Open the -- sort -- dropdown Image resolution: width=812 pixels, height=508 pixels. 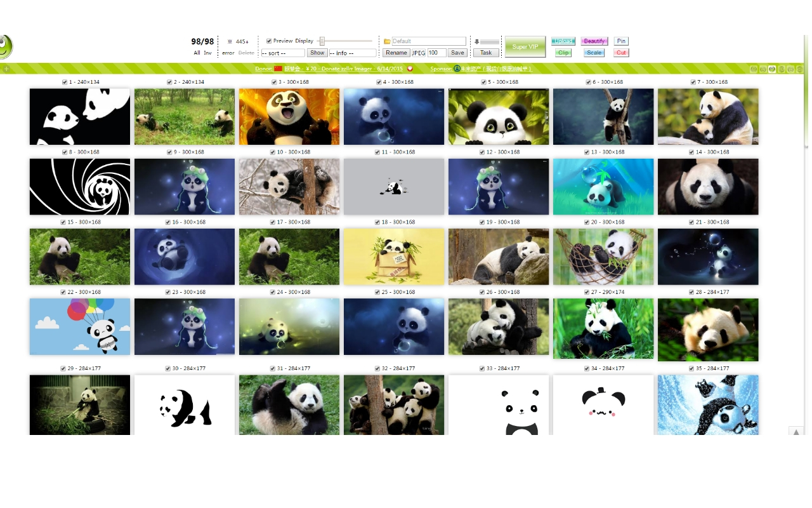(282, 52)
